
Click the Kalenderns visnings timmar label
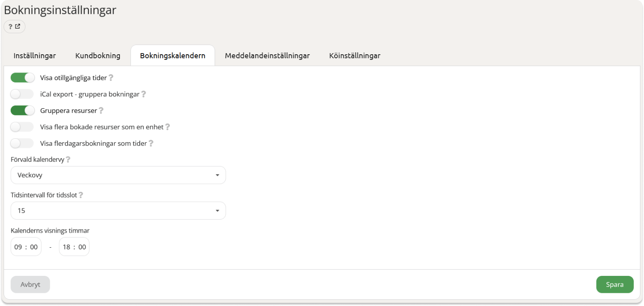(x=50, y=231)
